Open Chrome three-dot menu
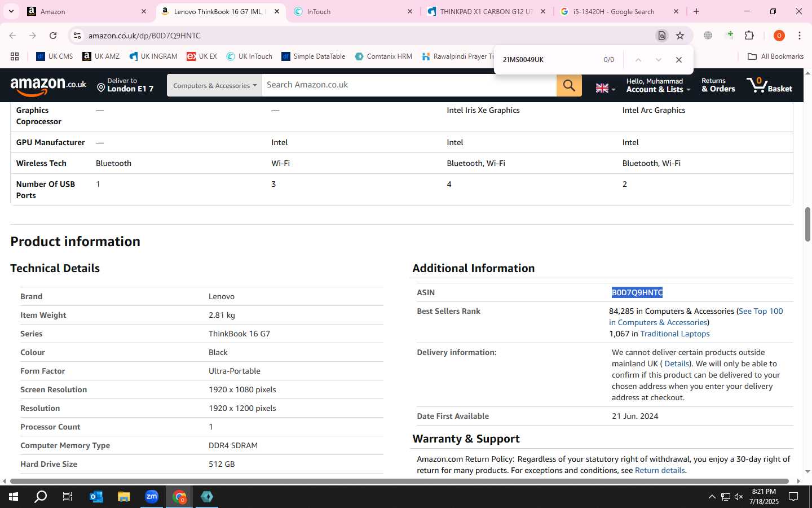This screenshot has width=812, height=508. (800, 36)
